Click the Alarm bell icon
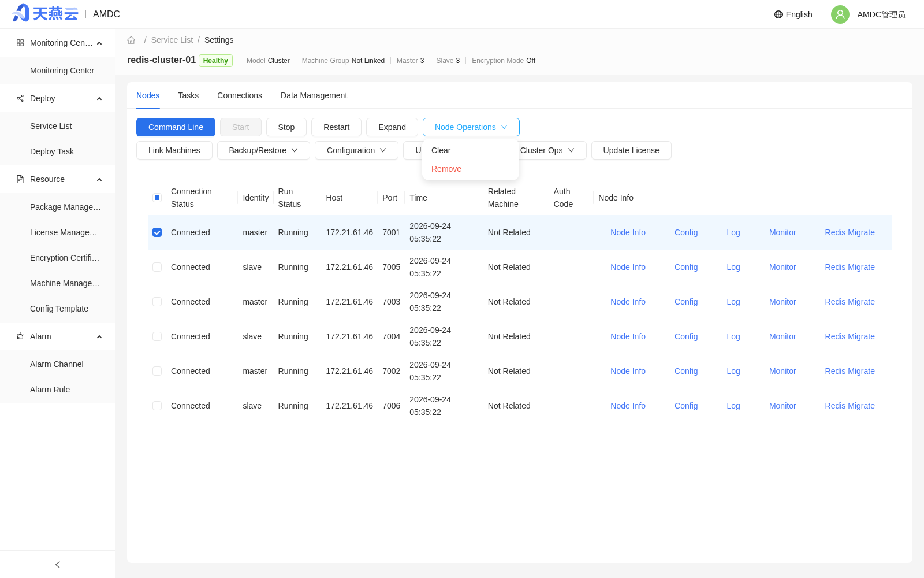This screenshot has height=578, width=924. [x=20, y=336]
